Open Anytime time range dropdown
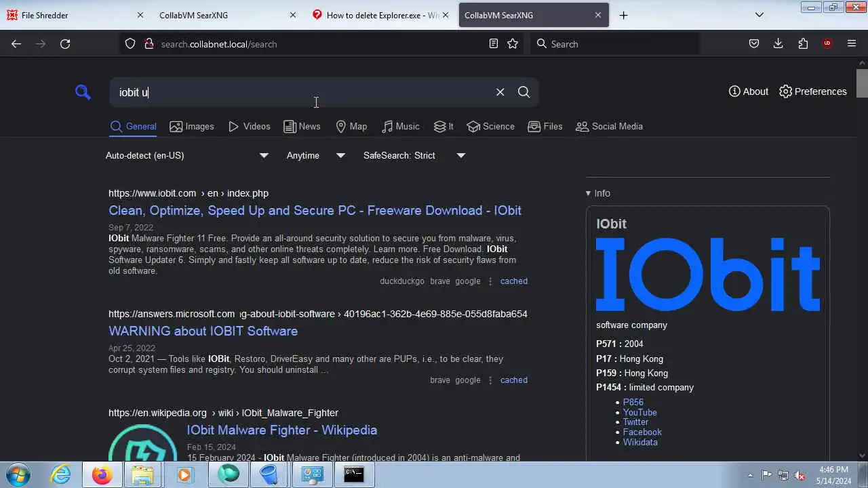This screenshot has width=868, height=488. (316, 155)
